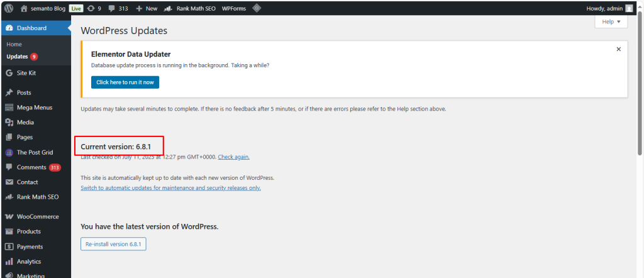Click the admin avatar icon

pyautogui.click(x=629, y=8)
